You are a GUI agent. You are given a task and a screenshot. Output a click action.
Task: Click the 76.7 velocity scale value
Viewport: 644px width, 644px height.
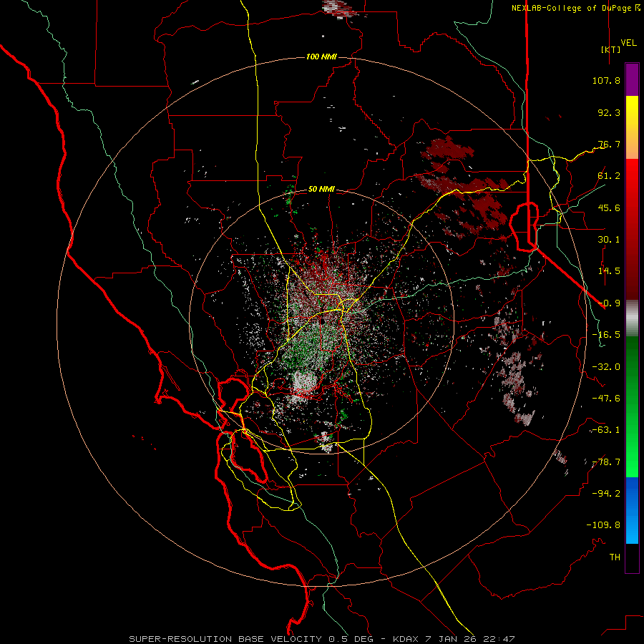pyautogui.click(x=609, y=144)
